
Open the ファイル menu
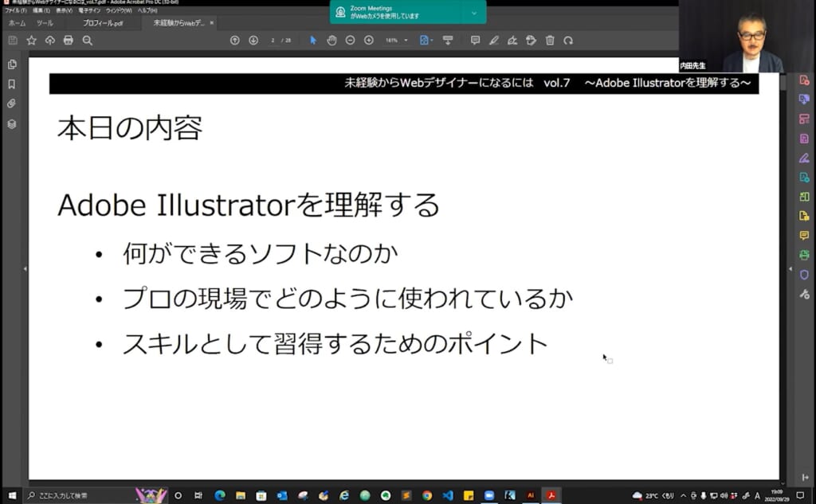[x=16, y=10]
